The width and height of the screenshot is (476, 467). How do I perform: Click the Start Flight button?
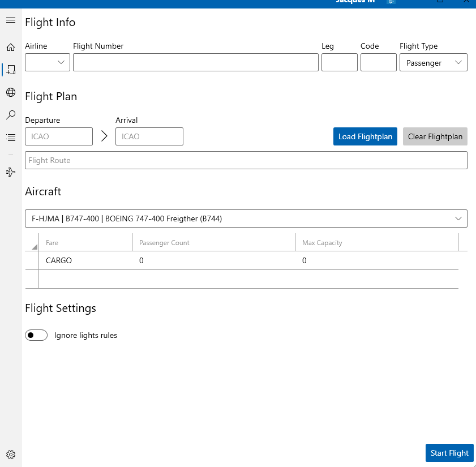(x=449, y=453)
